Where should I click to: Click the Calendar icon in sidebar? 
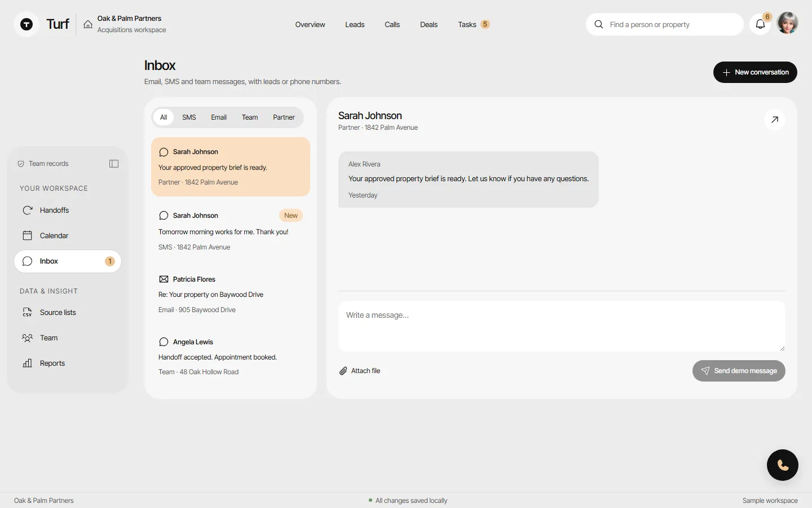point(27,235)
